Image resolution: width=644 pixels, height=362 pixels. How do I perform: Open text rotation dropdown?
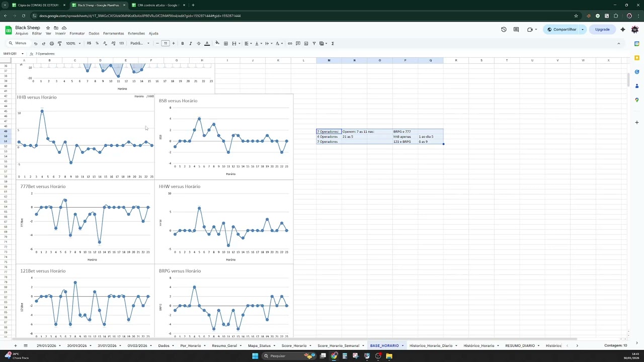pos(278,43)
